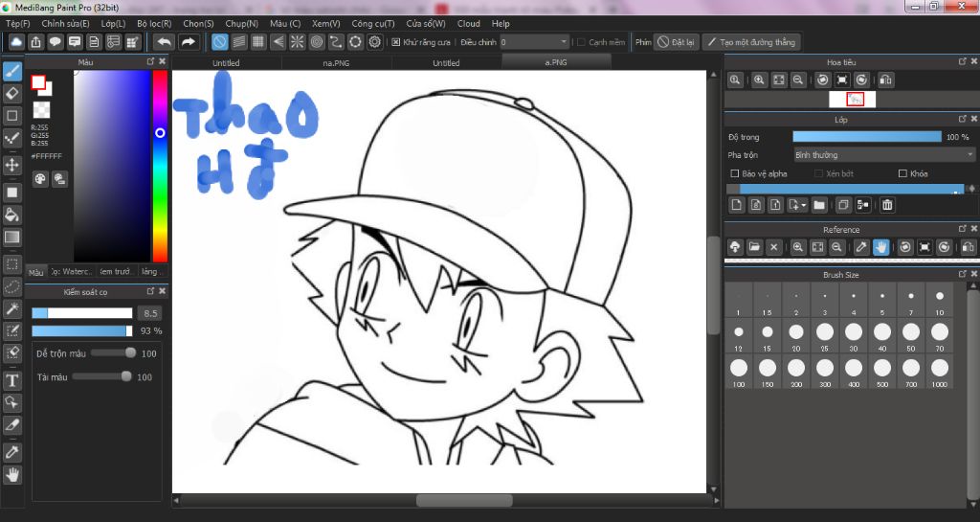
Task: Toggle the Xén bớt checkbox
Action: tap(818, 173)
